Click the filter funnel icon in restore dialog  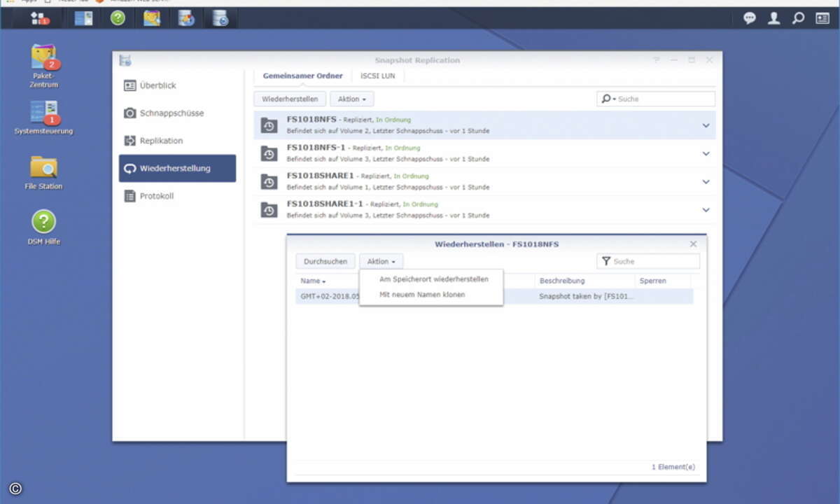coord(606,261)
